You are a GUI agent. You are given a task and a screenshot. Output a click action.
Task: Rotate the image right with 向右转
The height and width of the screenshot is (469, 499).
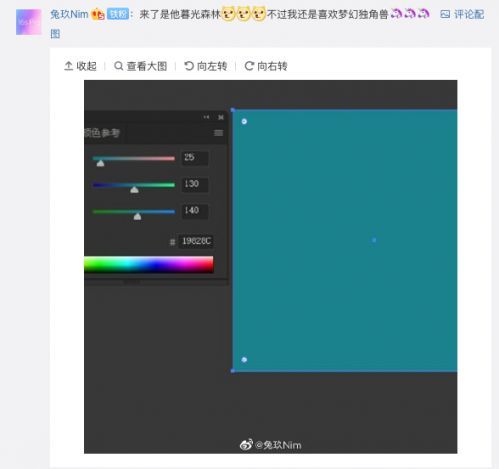[x=266, y=66]
